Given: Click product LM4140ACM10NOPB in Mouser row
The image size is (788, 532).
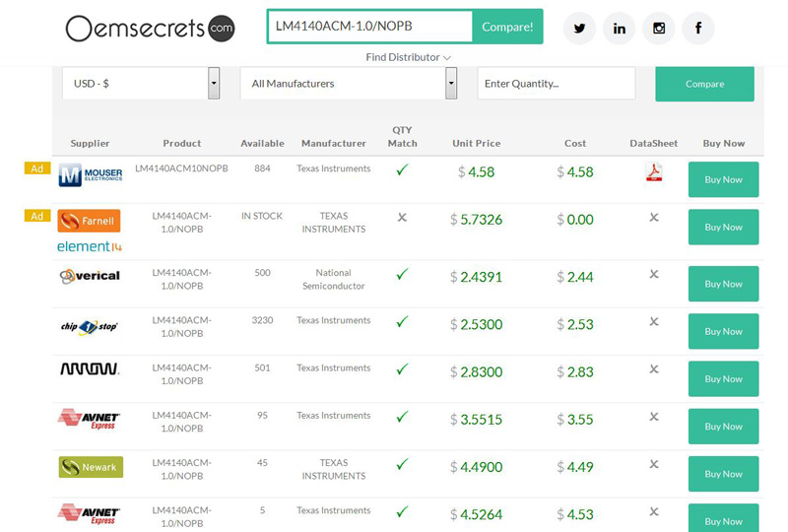Looking at the screenshot, I should click(x=181, y=168).
